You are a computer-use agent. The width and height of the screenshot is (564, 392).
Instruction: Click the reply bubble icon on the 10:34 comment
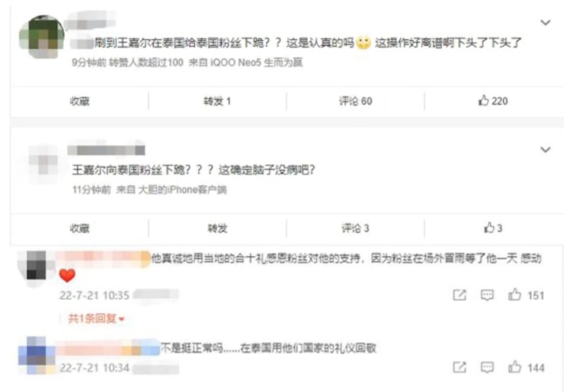(487, 368)
